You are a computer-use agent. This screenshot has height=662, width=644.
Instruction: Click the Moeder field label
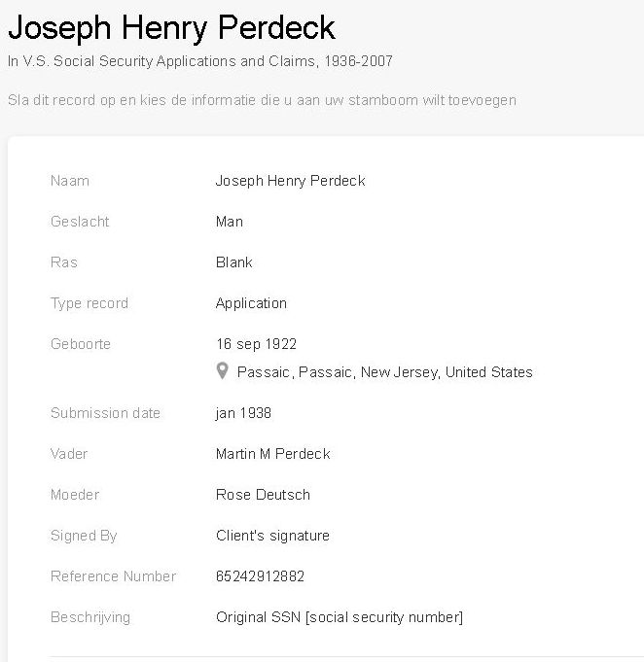click(x=75, y=495)
